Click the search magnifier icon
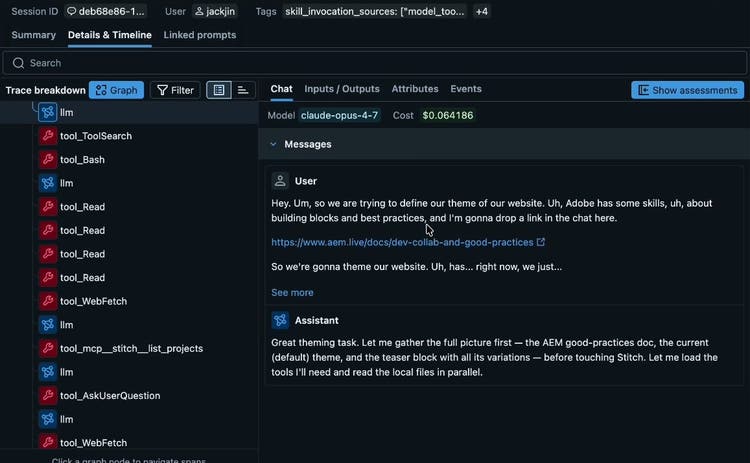750x463 pixels. (x=18, y=63)
